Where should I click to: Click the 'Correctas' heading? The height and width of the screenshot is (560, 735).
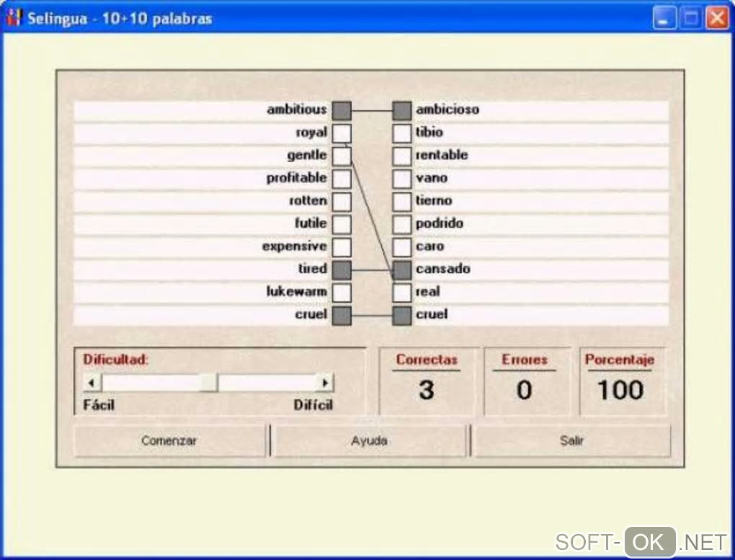427,360
